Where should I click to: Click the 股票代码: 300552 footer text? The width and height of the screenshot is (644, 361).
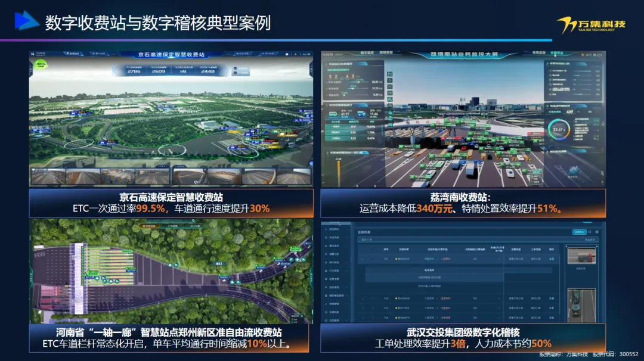pyautogui.click(x=615, y=354)
